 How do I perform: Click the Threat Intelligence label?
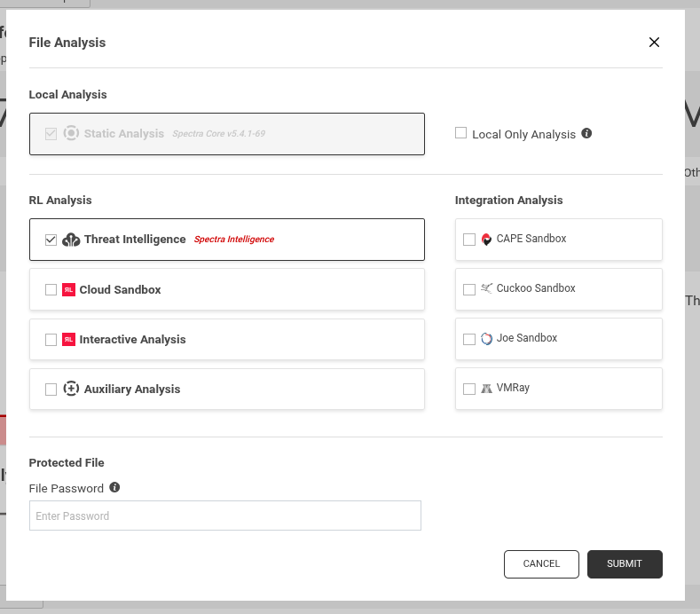(135, 240)
